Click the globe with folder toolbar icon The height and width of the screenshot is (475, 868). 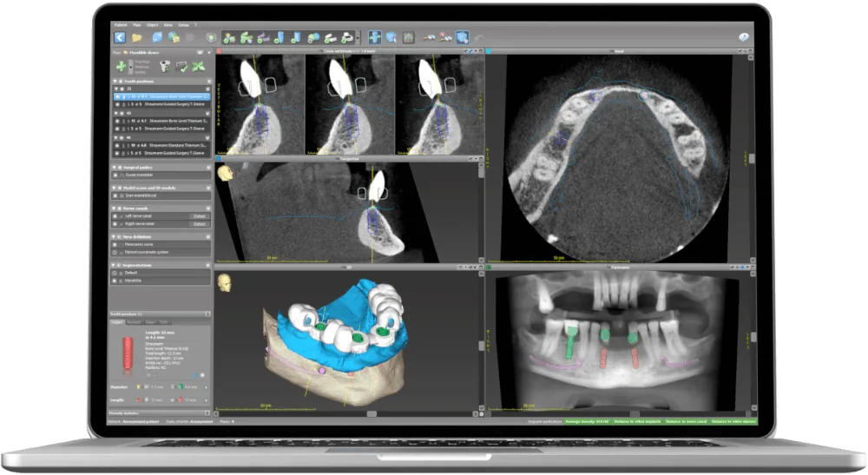(x=174, y=37)
